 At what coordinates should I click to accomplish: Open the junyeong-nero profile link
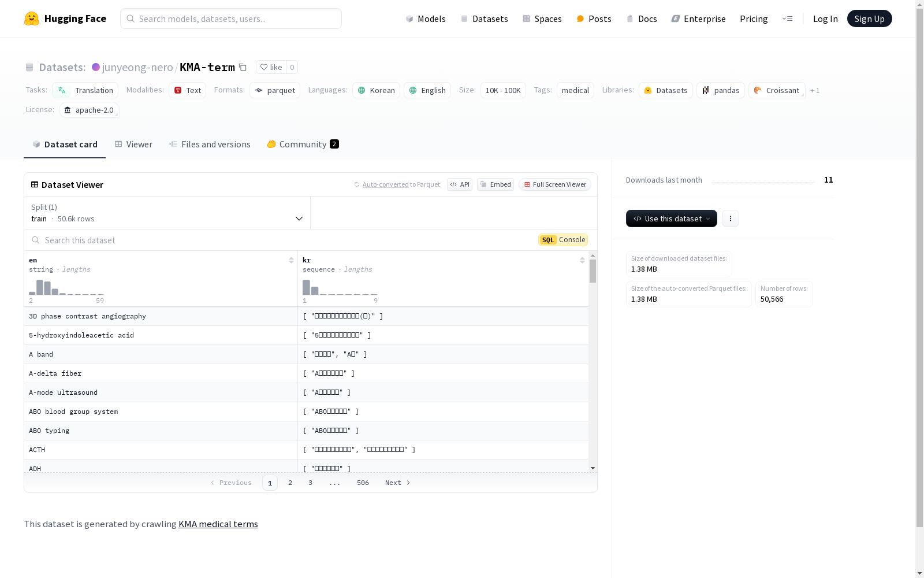click(x=137, y=67)
